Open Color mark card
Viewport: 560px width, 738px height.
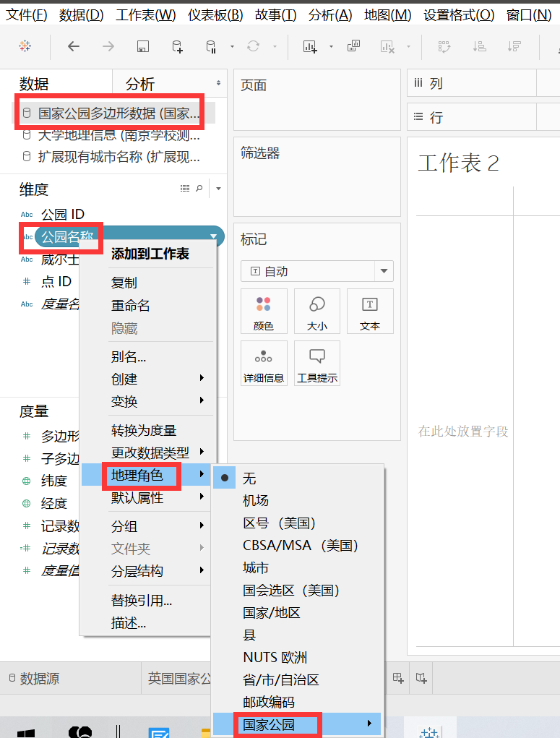[264, 311]
